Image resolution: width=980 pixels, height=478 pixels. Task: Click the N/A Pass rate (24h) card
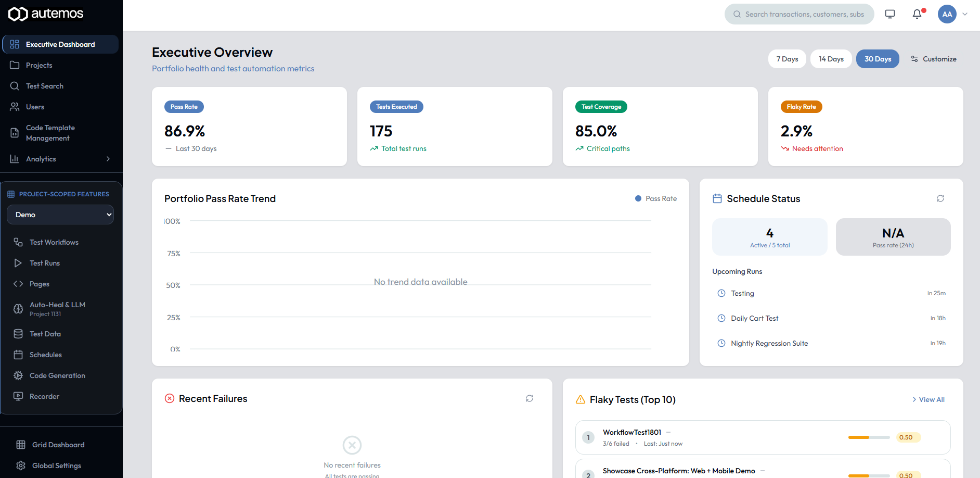[893, 237]
